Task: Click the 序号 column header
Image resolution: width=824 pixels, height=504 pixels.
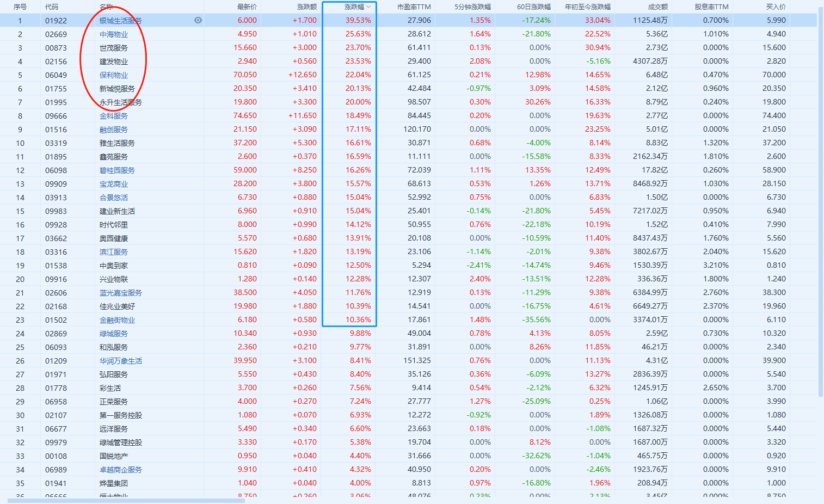Action: 20,7
